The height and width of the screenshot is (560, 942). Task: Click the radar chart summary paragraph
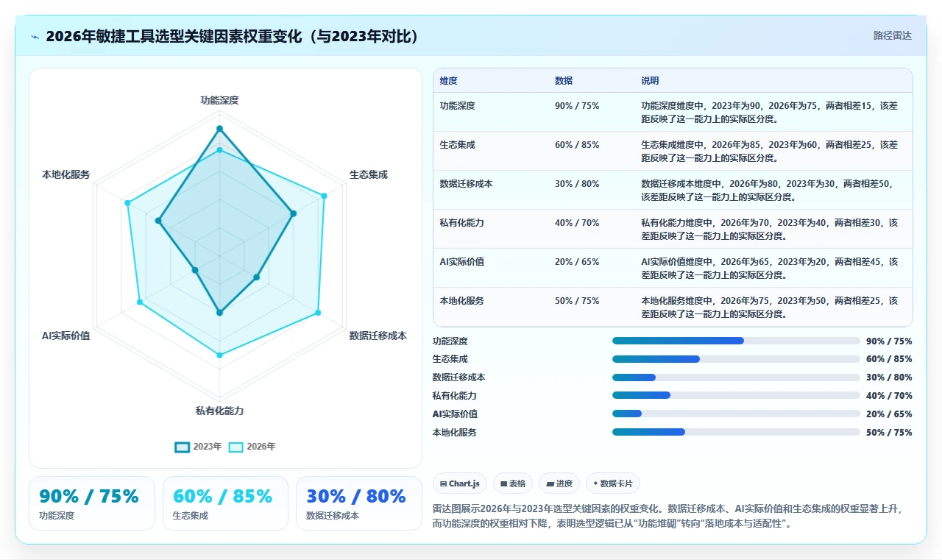(667, 517)
